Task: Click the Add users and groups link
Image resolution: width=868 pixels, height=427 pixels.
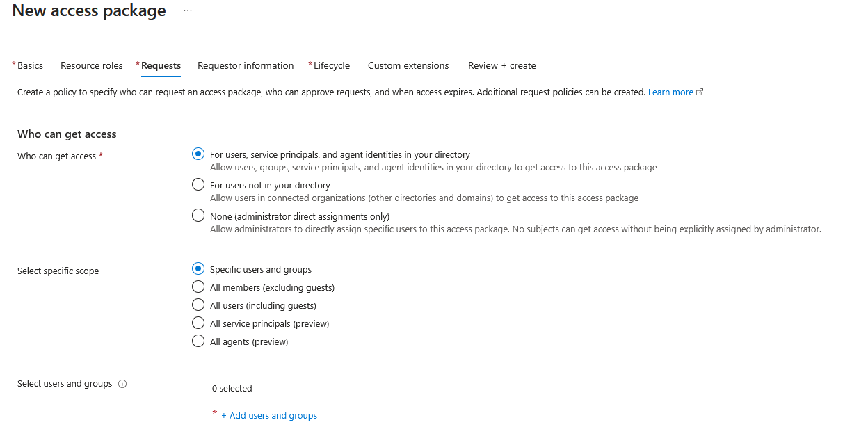Action: pos(269,414)
